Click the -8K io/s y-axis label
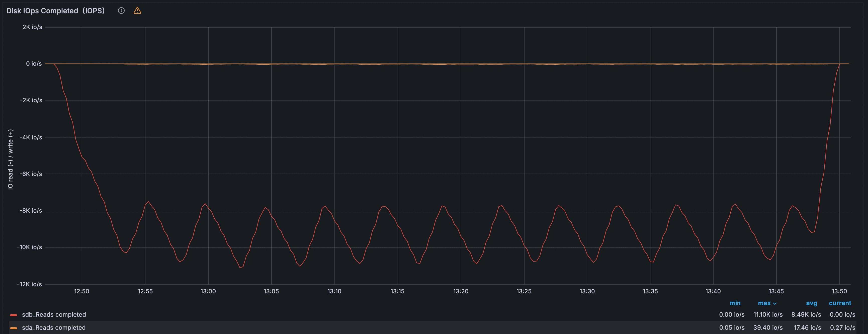This screenshot has height=334, width=868. (31, 211)
